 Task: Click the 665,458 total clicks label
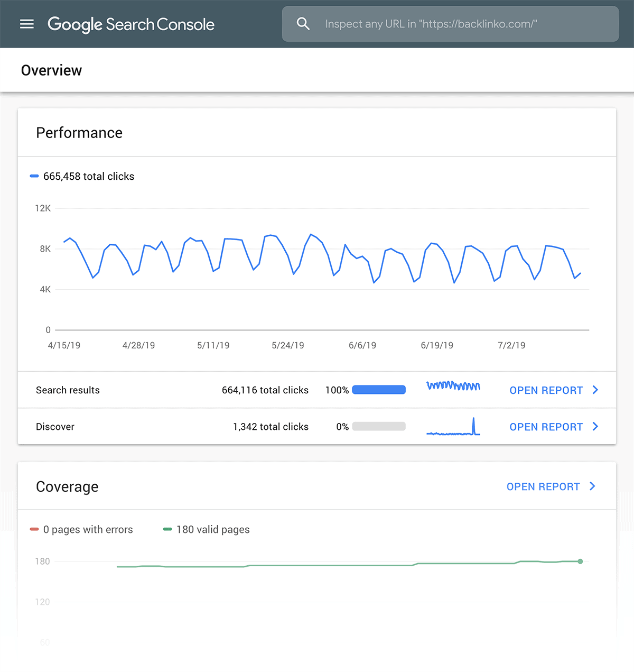click(x=89, y=177)
